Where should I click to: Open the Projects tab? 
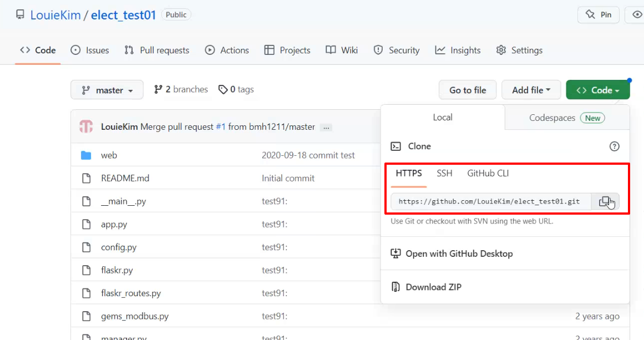287,50
